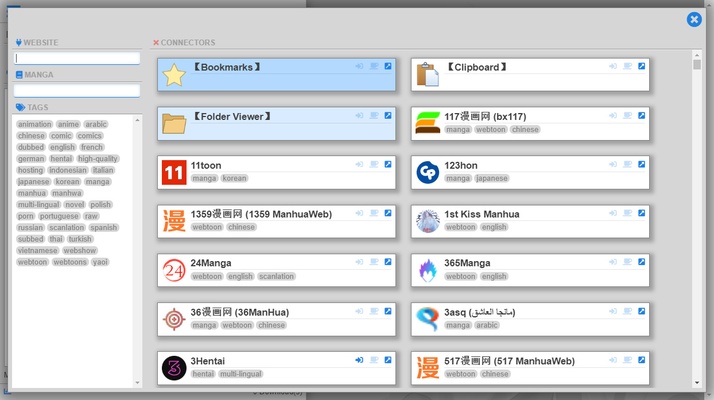Open external link for Folder Viewer connector
This screenshot has width=714, height=400.
388,116
